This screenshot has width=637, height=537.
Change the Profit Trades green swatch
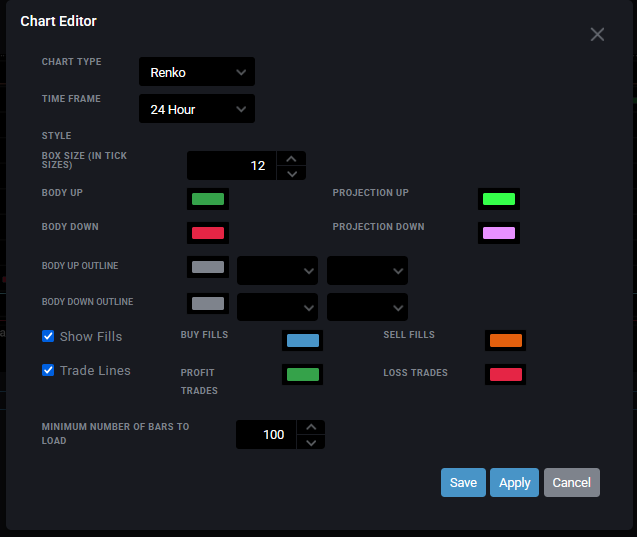303,375
